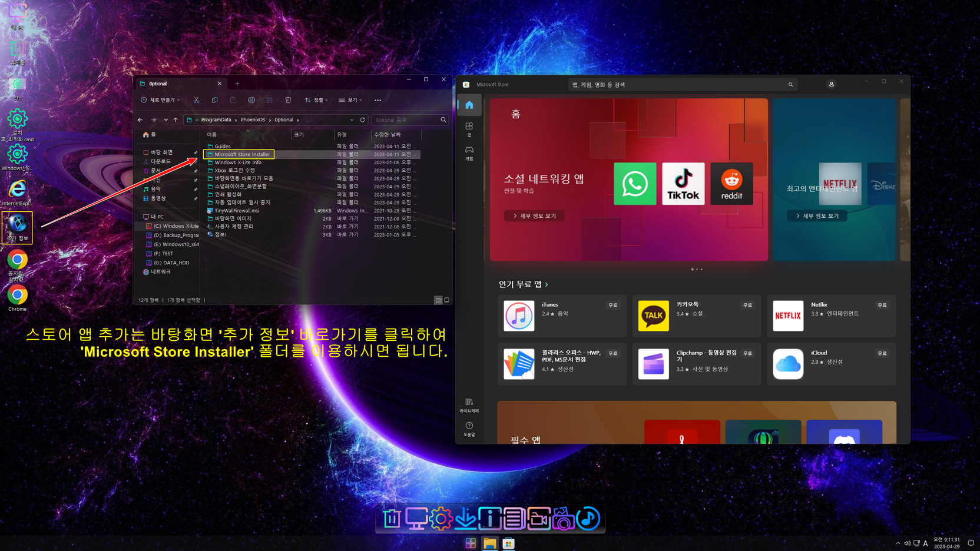Click the recycle bin icon in the dock
The height and width of the screenshot is (551, 980).
pos(392,519)
